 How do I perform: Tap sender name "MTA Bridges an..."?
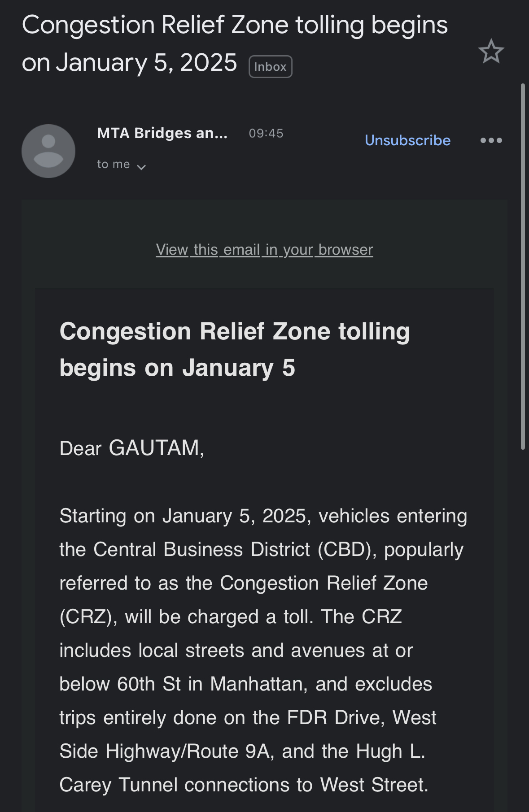(162, 133)
